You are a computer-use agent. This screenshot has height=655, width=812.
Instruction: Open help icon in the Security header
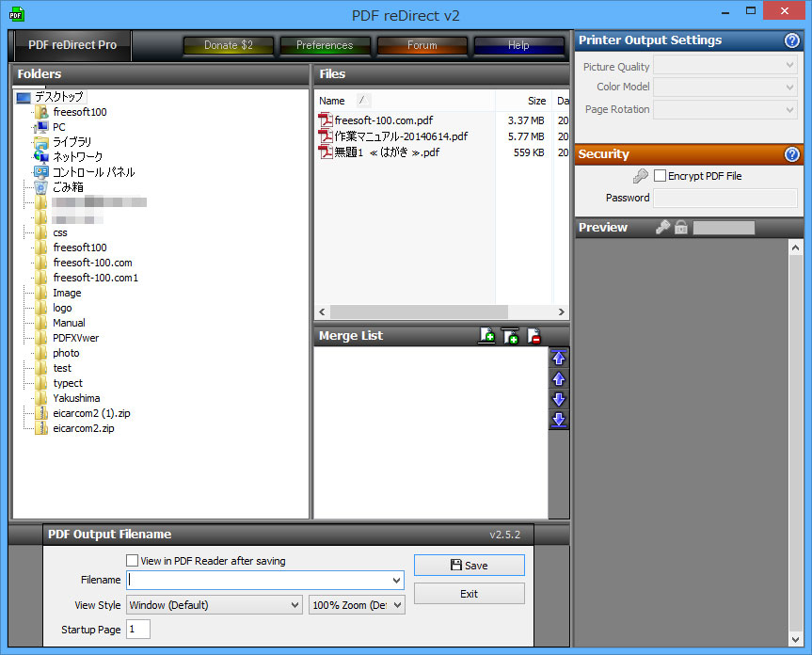792,154
